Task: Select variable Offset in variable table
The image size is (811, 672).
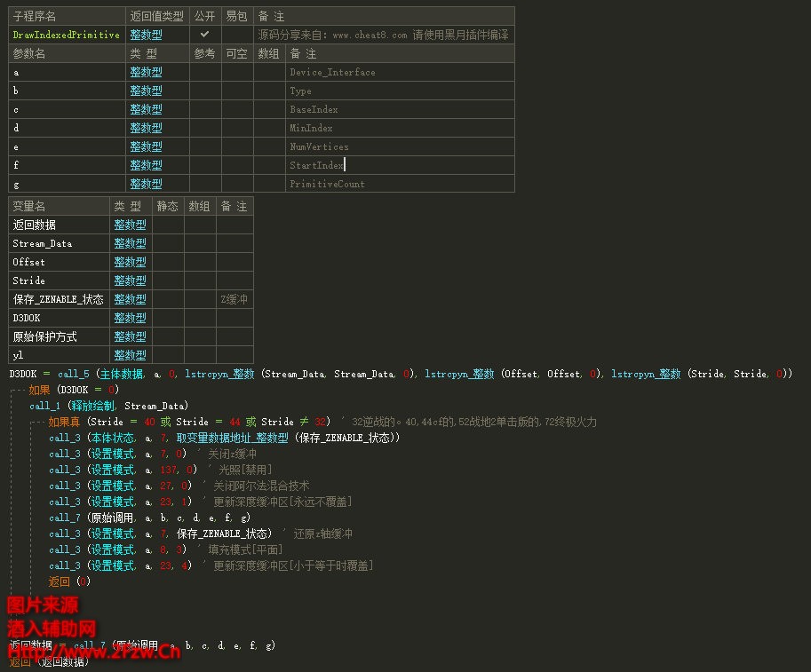Action: [29, 262]
